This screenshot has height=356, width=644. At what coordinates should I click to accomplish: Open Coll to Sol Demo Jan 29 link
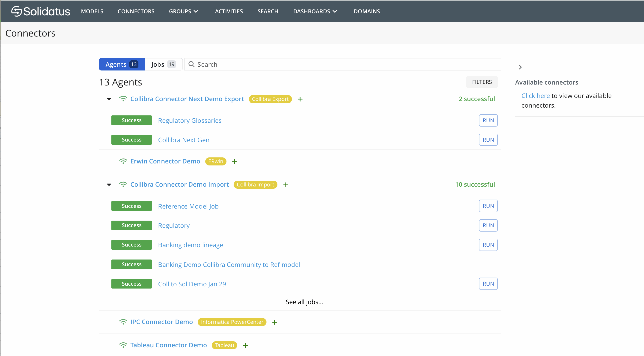192,284
